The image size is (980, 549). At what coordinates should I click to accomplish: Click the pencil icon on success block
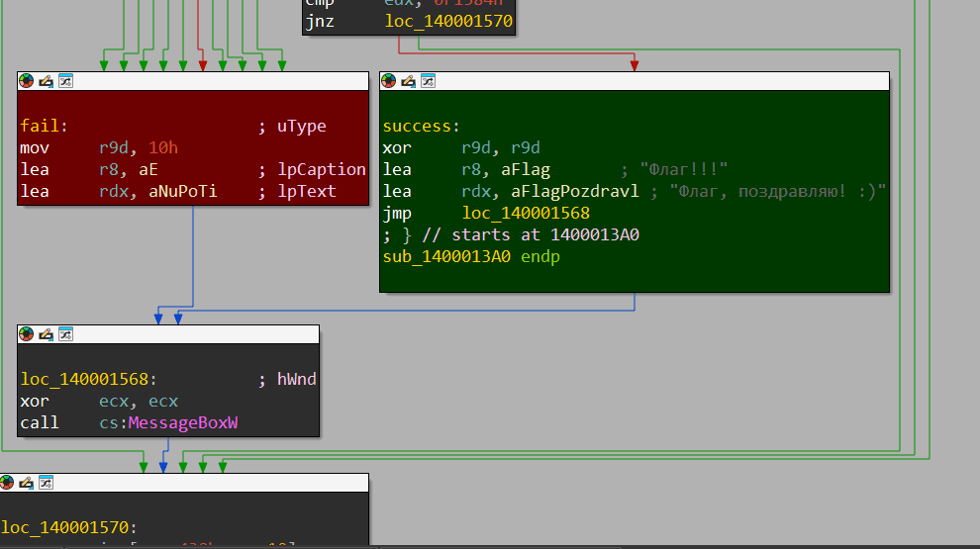point(408,81)
